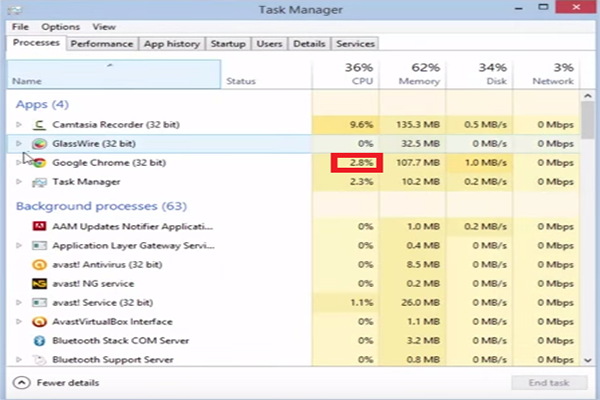Switch to the Performance tab

(102, 44)
